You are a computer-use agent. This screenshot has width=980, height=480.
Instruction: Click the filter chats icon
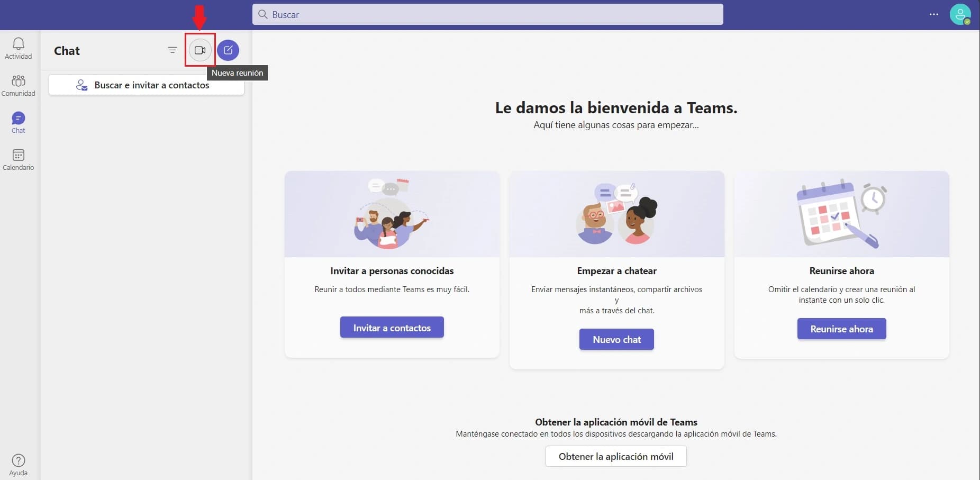[173, 50]
